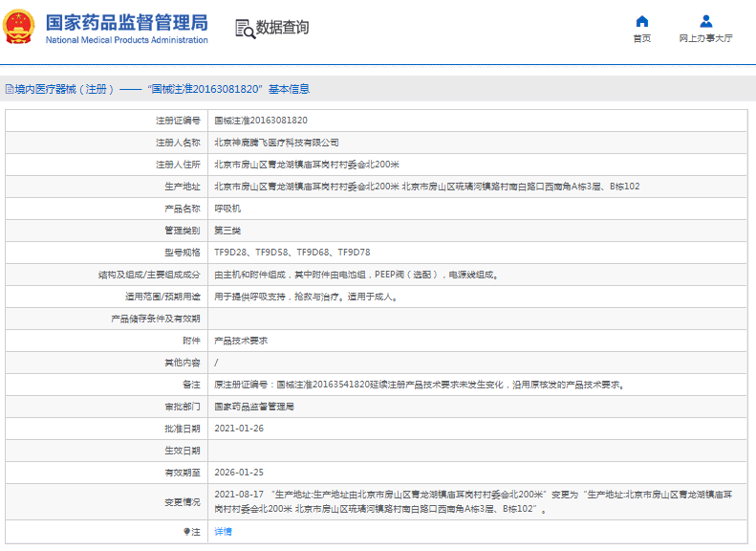Click the 网上办事大厅 person icon
Screen dimensions: 756x551
705,21
